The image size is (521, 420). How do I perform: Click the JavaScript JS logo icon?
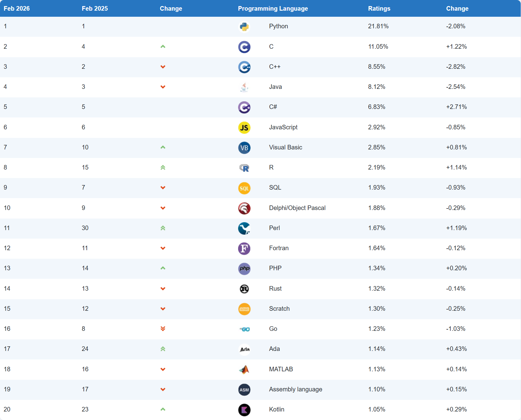point(244,128)
